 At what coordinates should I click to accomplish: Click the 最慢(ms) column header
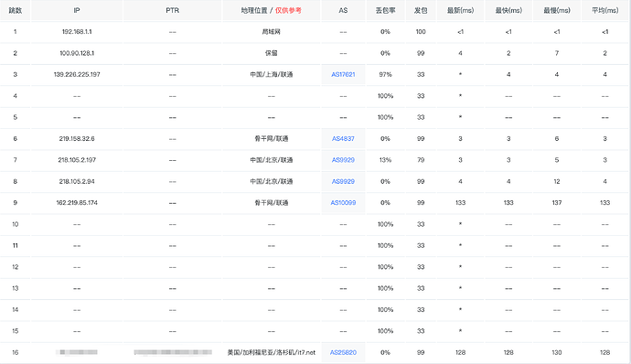(557, 10)
